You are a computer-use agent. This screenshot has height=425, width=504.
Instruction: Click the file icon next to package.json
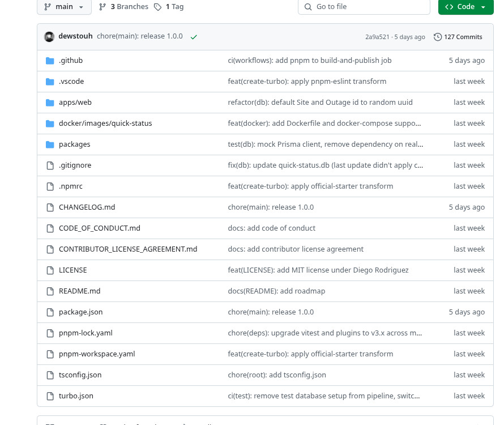click(x=50, y=312)
